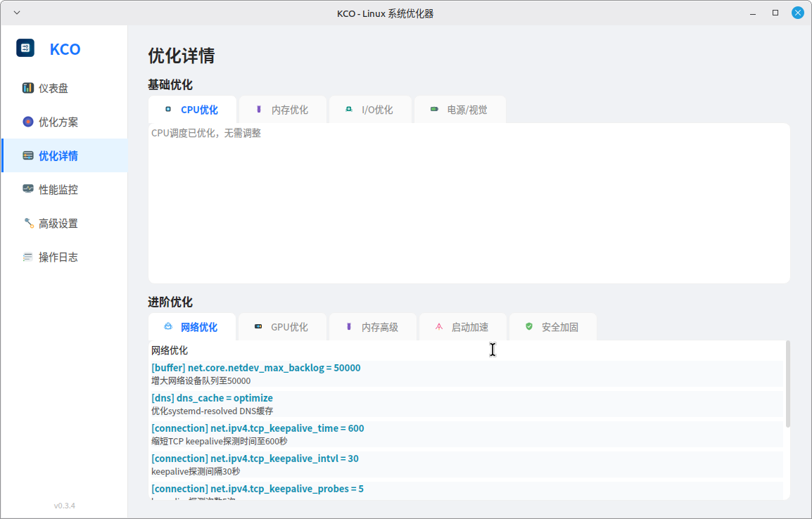The height and width of the screenshot is (519, 812).
Task: Click the 基础优化 section heading
Action: (x=170, y=84)
